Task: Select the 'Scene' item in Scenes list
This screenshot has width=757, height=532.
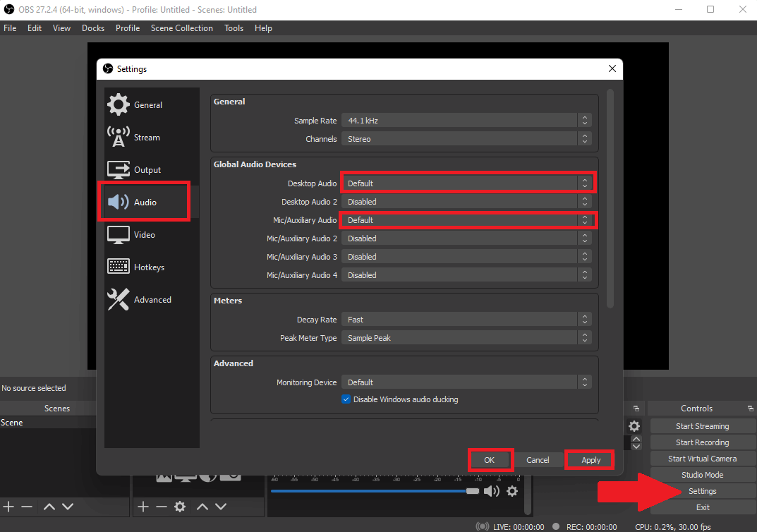Action: tap(48, 423)
